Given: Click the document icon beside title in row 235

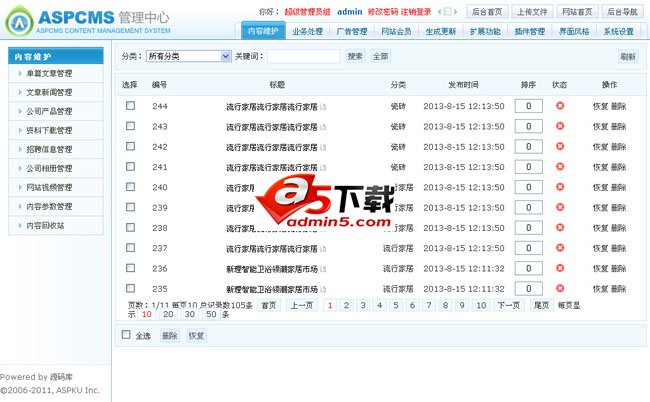Looking at the screenshot, I should tap(323, 289).
